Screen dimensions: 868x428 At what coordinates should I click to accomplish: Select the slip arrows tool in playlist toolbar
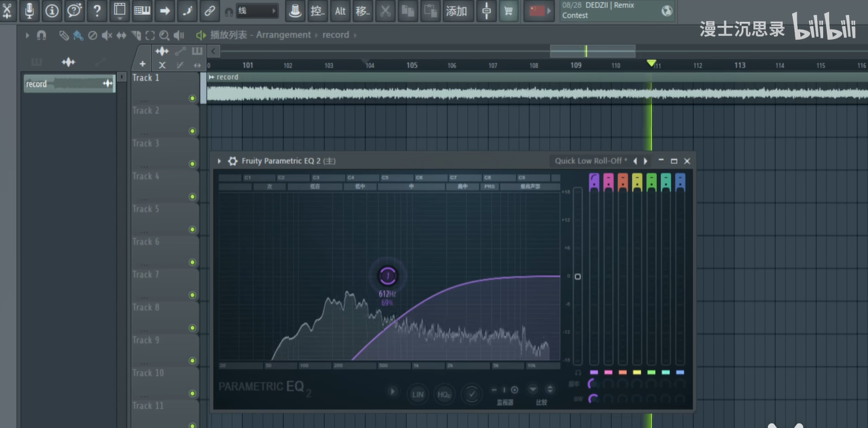click(x=121, y=35)
